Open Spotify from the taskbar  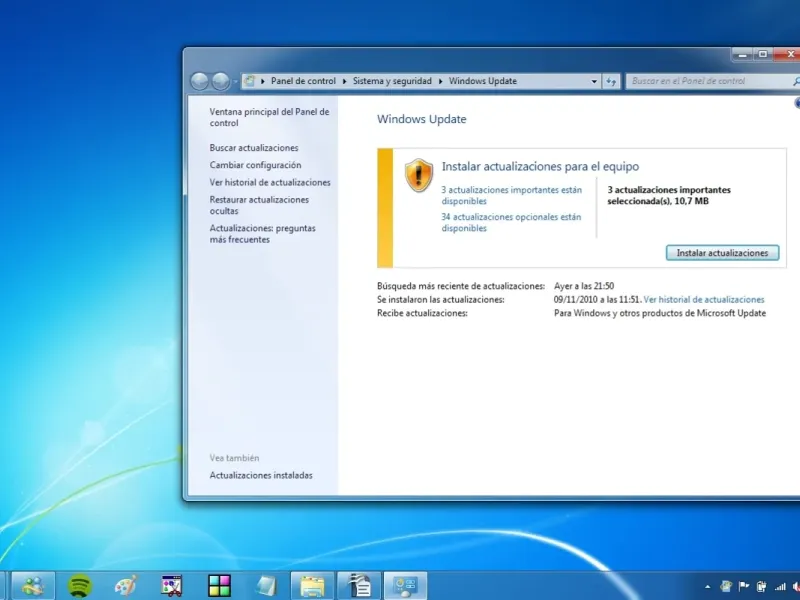point(79,586)
